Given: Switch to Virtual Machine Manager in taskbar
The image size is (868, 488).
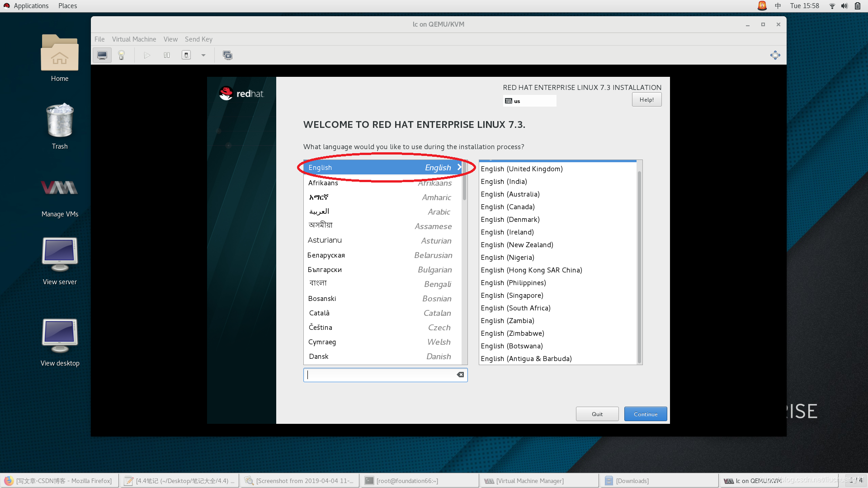Looking at the screenshot, I should click(x=540, y=481).
